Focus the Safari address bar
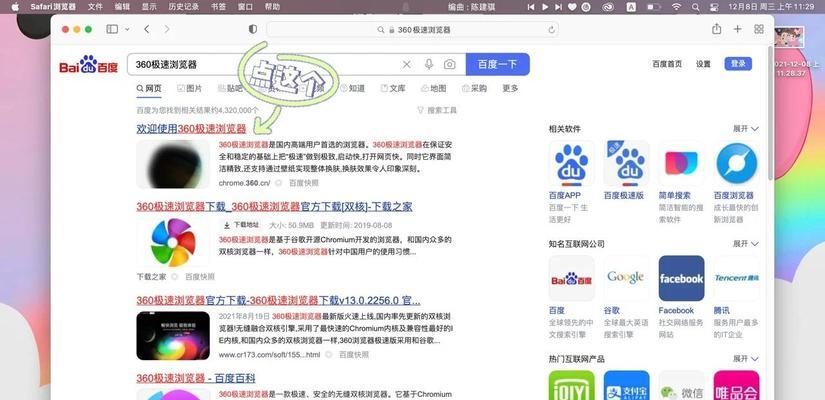 point(413,30)
